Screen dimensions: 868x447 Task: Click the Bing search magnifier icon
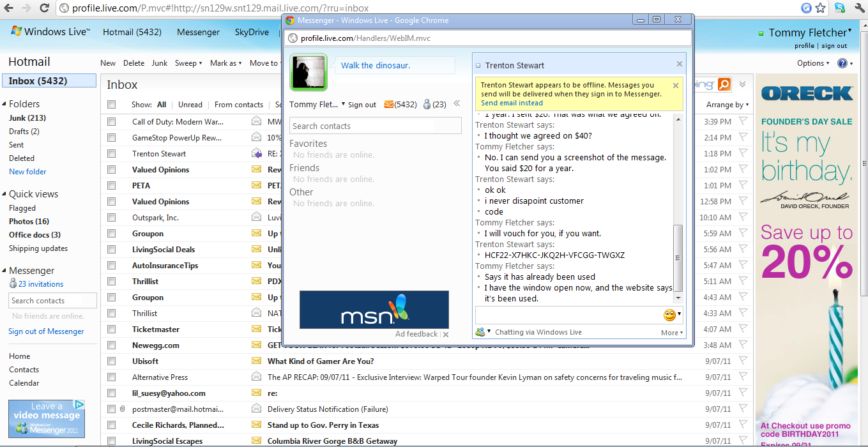(724, 84)
